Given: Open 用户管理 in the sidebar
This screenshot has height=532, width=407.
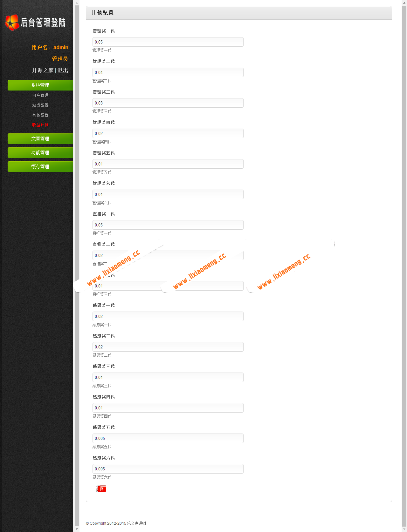Looking at the screenshot, I should tap(40, 95).
